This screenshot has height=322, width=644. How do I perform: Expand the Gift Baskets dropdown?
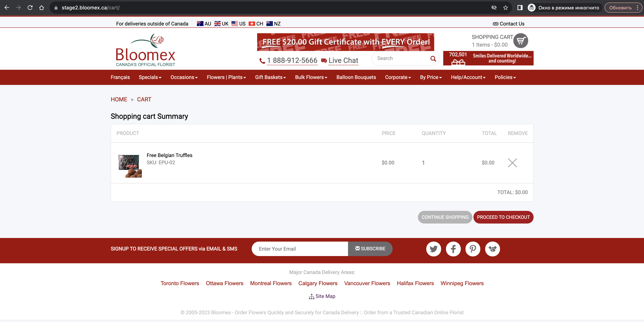270,77
